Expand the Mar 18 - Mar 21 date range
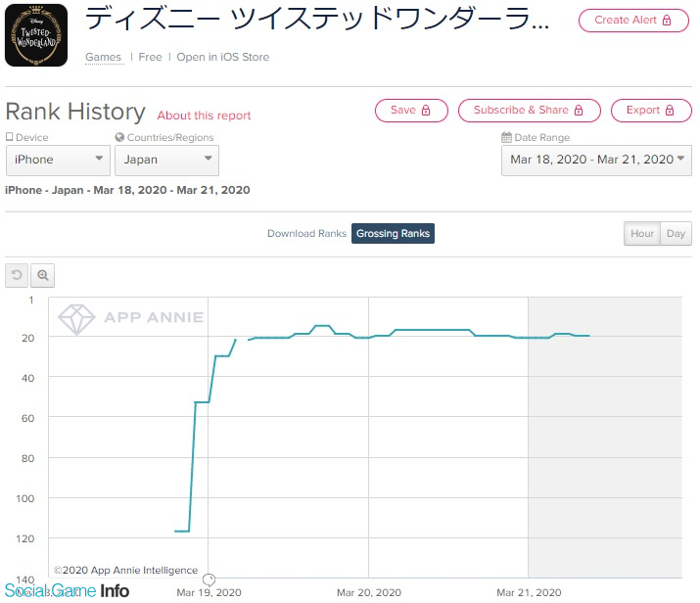This screenshot has width=700, height=603. [x=596, y=160]
